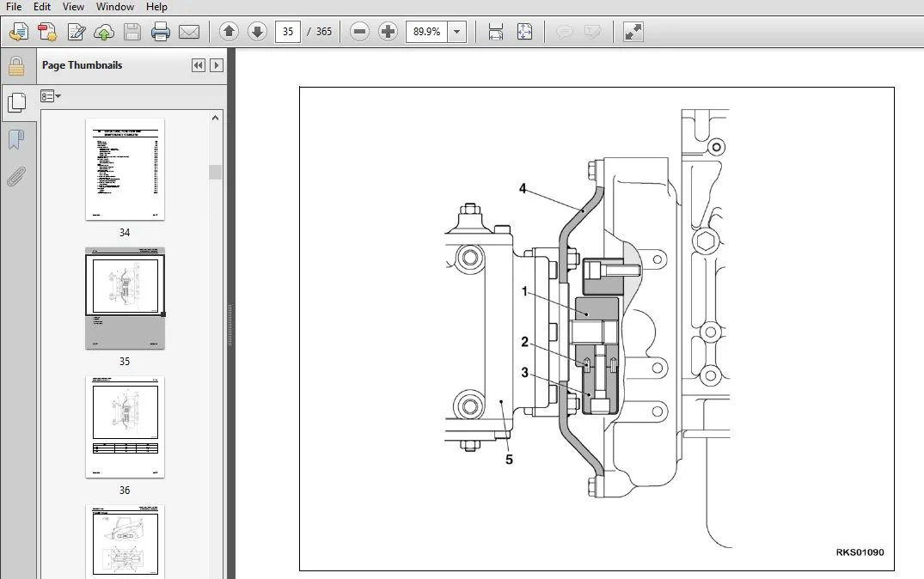Image resolution: width=924 pixels, height=579 pixels.
Task: Click the Zoom in plus button
Action: pyautogui.click(x=388, y=31)
